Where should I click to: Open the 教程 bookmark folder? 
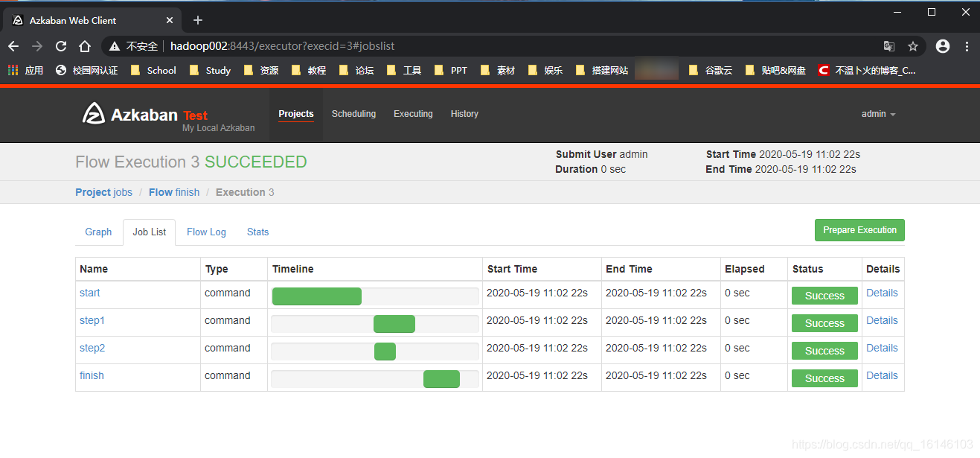click(309, 70)
